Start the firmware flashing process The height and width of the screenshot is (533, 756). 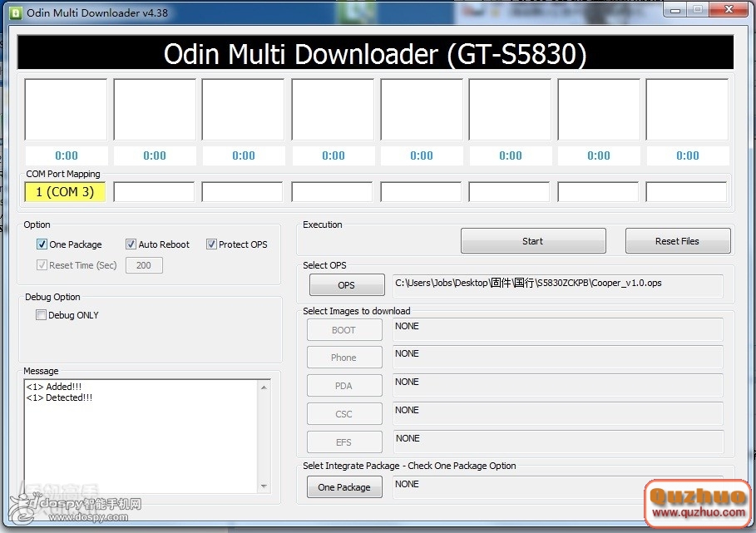pyautogui.click(x=532, y=240)
